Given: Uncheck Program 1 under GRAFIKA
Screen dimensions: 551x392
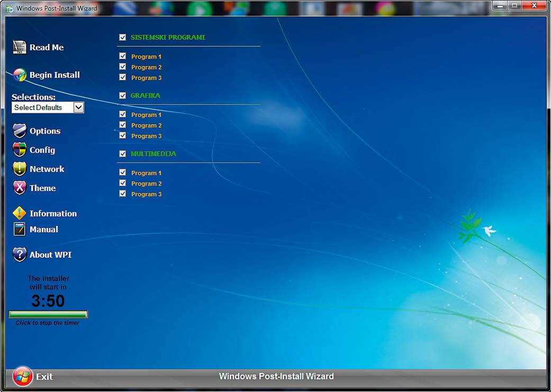Looking at the screenshot, I should [x=122, y=114].
